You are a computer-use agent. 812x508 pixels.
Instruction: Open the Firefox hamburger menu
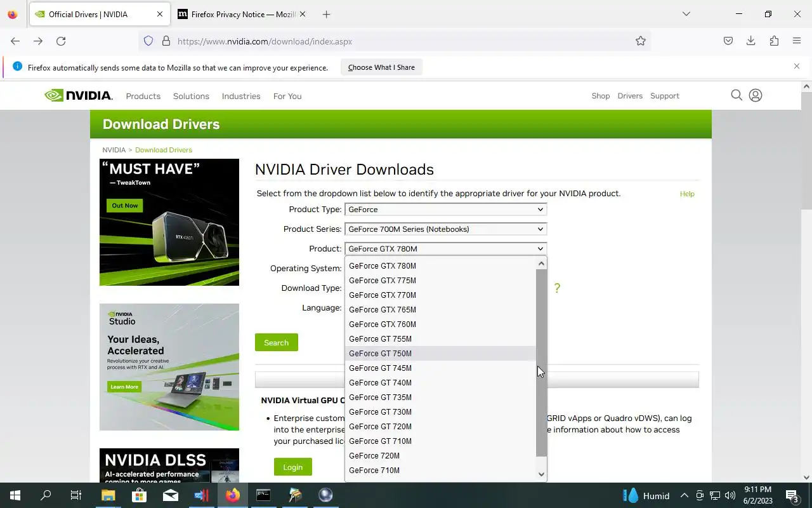pos(797,41)
